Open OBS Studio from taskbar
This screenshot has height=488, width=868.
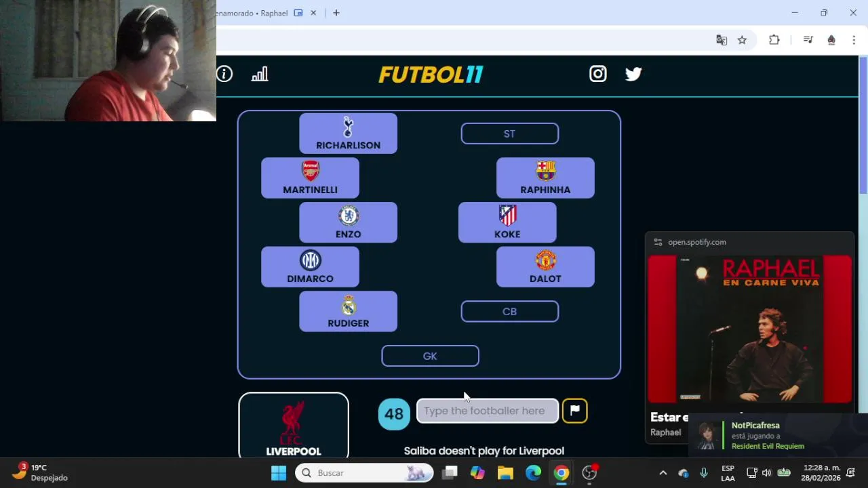[589, 472]
